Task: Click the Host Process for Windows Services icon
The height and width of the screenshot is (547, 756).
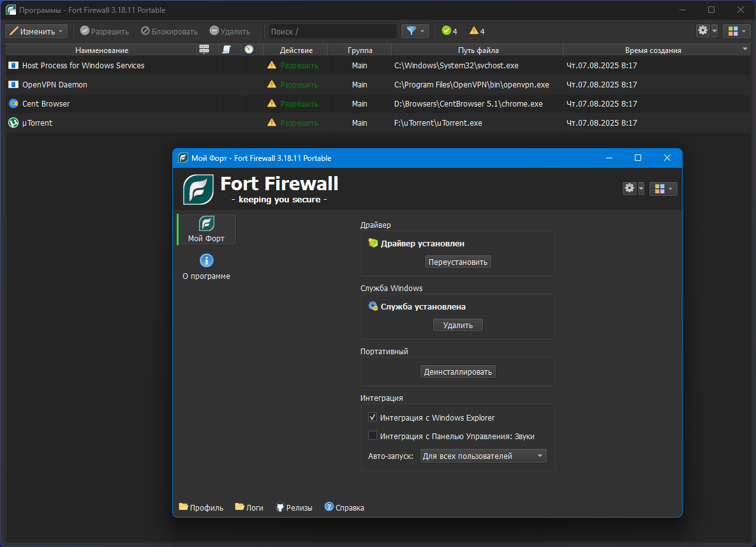Action: pos(13,66)
